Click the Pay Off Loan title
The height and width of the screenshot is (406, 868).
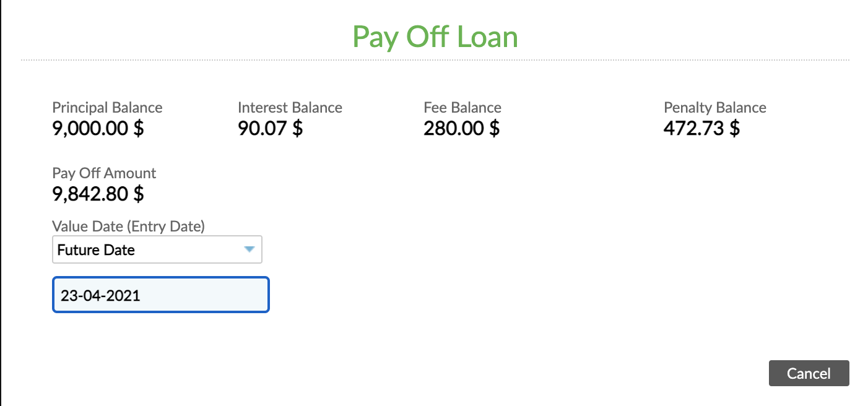click(435, 37)
